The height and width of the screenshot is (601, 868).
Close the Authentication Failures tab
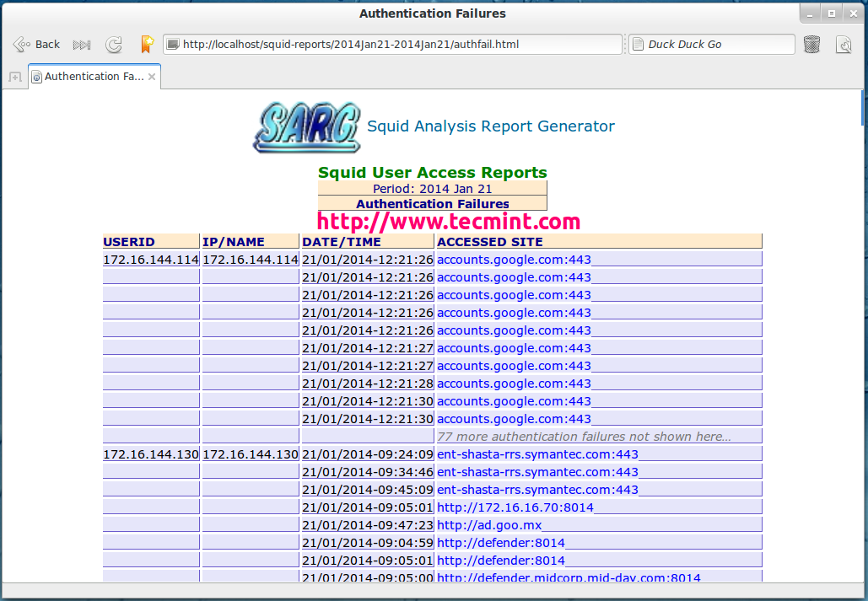pyautogui.click(x=152, y=77)
